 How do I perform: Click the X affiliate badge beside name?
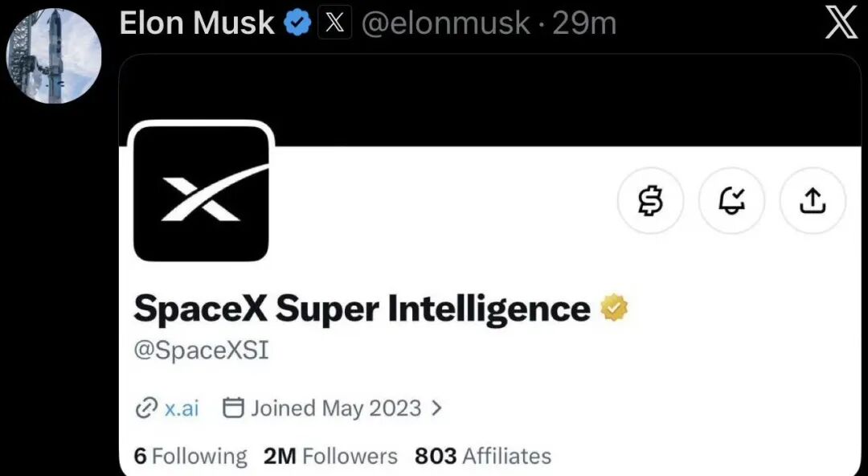[335, 23]
